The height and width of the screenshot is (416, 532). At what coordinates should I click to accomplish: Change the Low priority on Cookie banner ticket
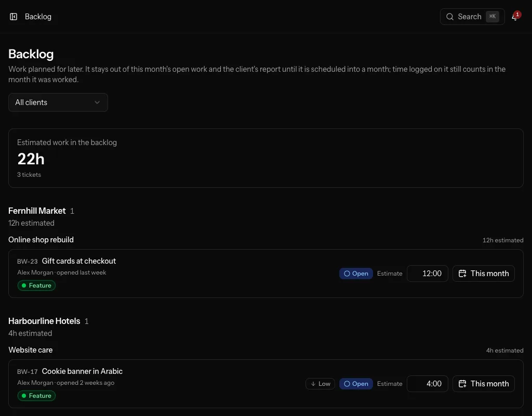pos(320,384)
